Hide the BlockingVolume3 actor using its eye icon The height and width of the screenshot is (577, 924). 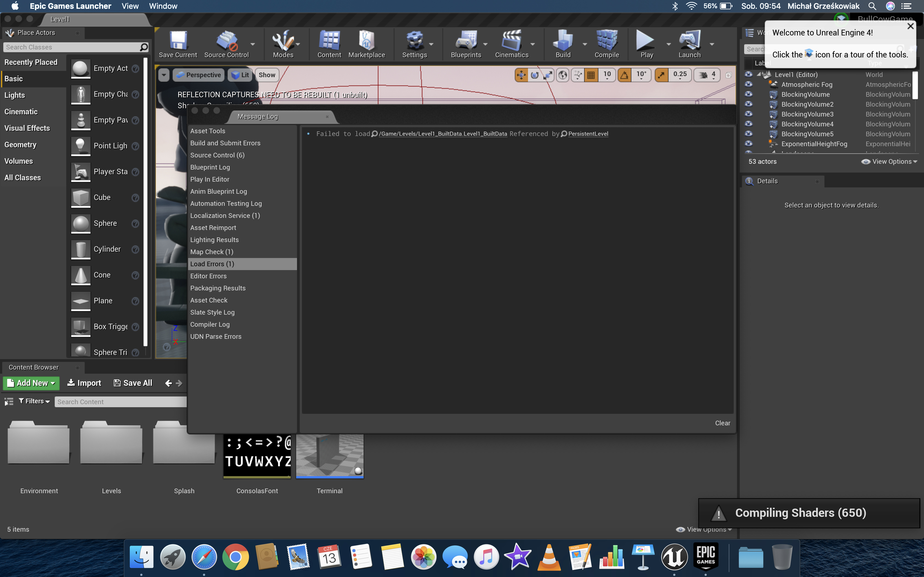click(749, 114)
